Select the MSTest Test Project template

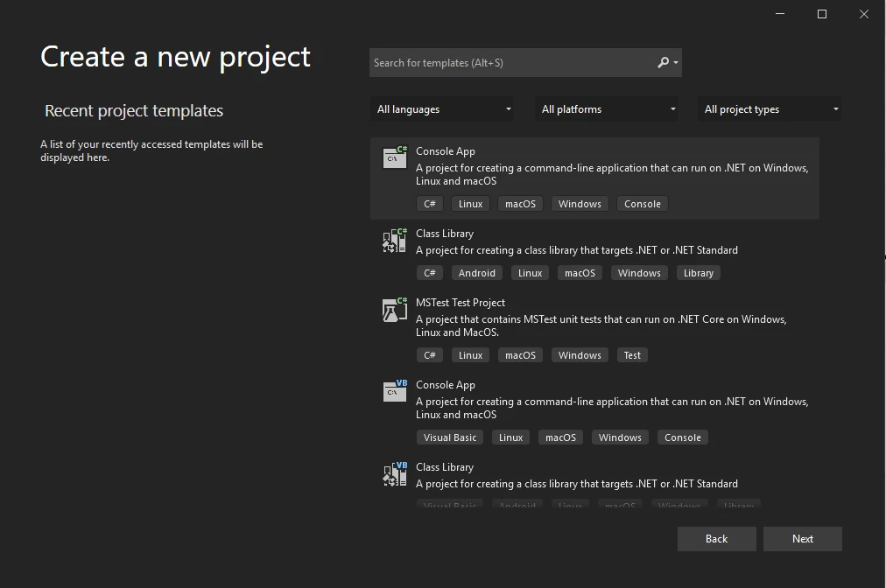[x=461, y=303]
